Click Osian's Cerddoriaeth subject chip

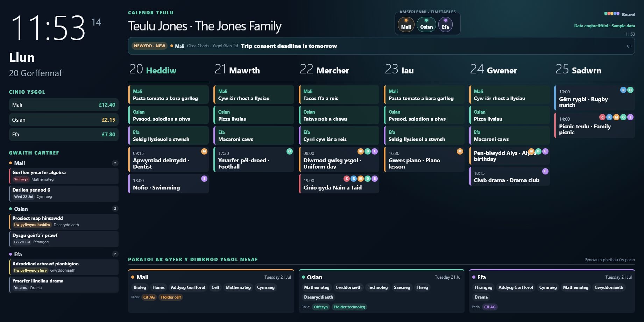click(x=348, y=287)
